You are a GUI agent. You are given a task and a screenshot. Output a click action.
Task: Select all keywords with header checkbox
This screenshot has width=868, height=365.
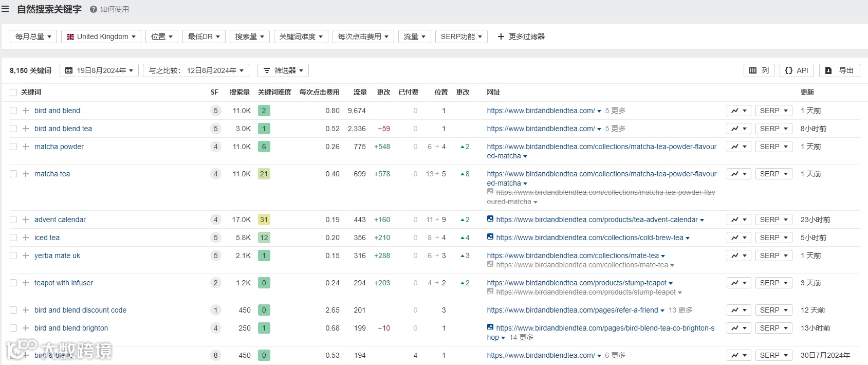click(13, 93)
